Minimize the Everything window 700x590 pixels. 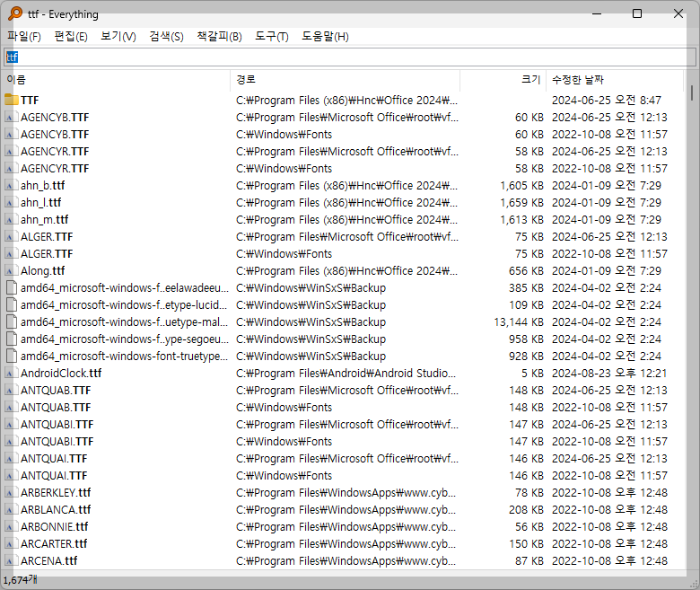pos(597,13)
